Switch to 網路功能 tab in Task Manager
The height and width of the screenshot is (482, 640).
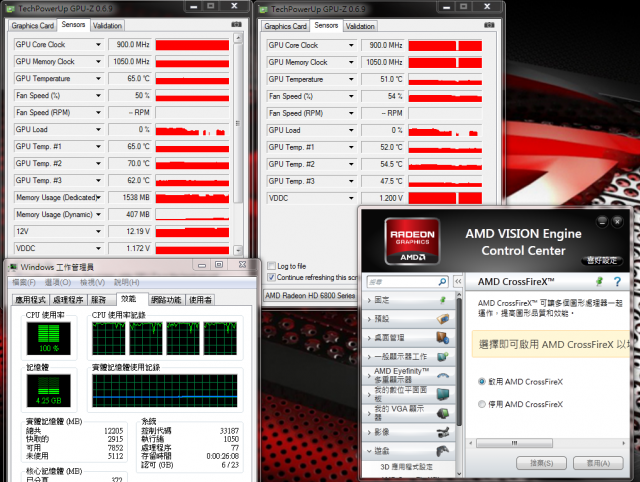click(x=166, y=300)
